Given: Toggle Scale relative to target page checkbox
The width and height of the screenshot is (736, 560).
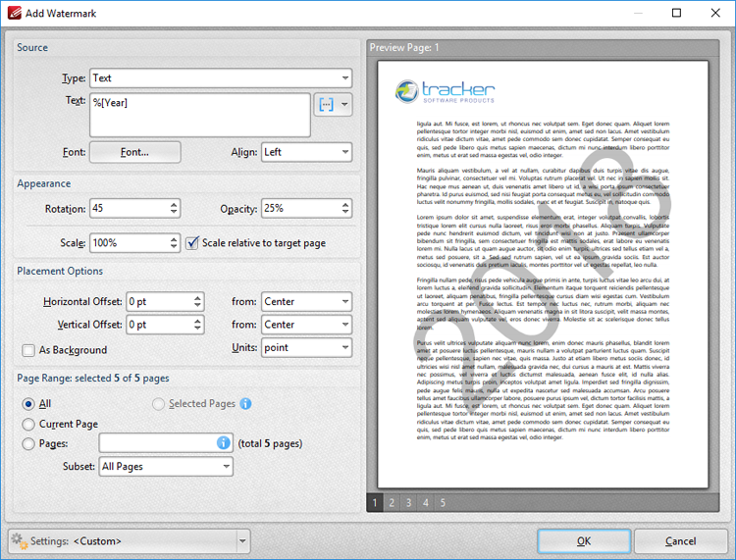Looking at the screenshot, I should pyautogui.click(x=192, y=243).
